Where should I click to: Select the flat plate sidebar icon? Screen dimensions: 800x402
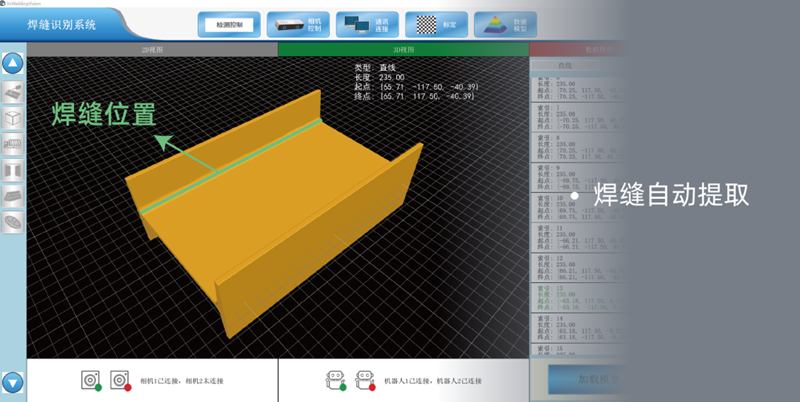[x=13, y=196]
